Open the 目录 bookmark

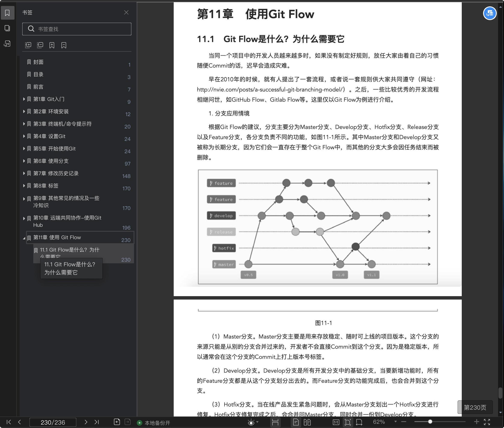tap(38, 74)
